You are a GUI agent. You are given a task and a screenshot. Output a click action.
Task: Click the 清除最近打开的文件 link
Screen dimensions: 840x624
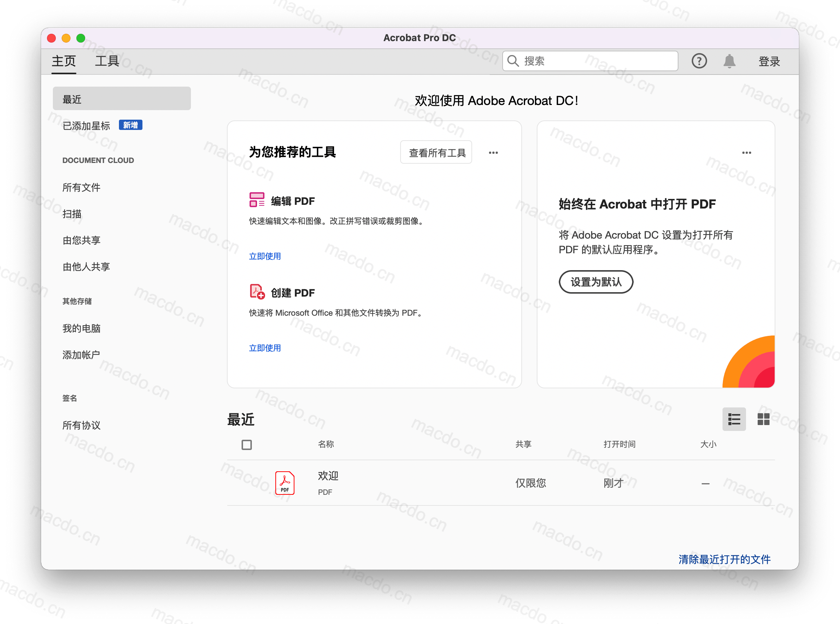coord(724,559)
